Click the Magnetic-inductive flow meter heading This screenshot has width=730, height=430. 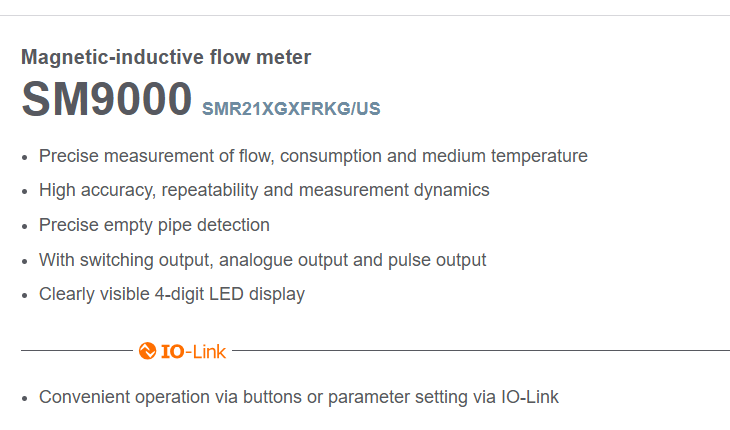point(166,57)
